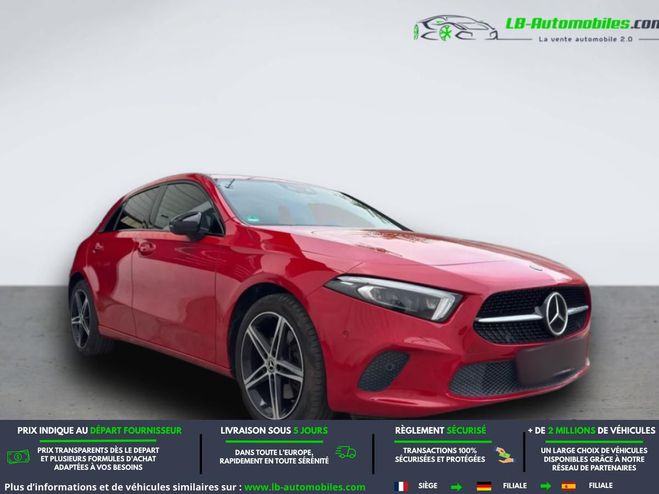Click '+ DE 2 MILLIONS DE VÉHICULES' heading

click(x=591, y=431)
